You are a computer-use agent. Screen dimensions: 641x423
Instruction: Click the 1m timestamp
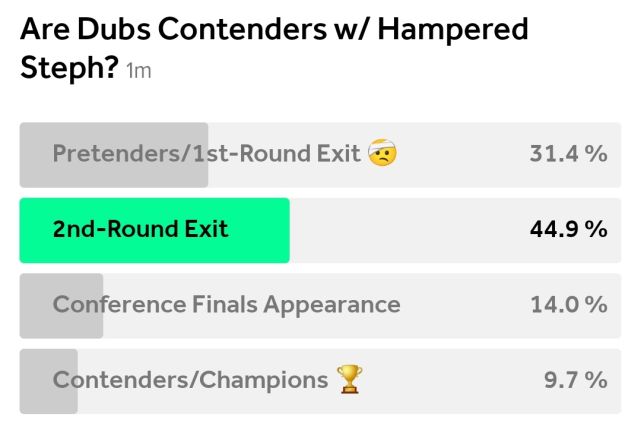139,73
